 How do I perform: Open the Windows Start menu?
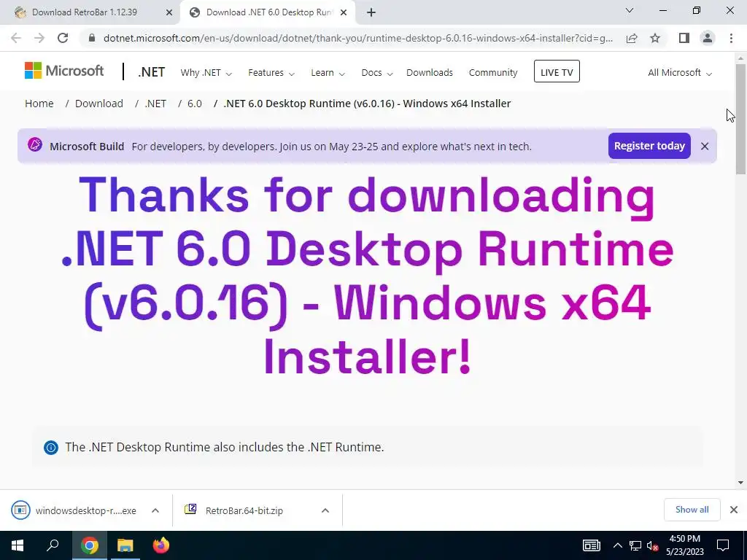18,545
